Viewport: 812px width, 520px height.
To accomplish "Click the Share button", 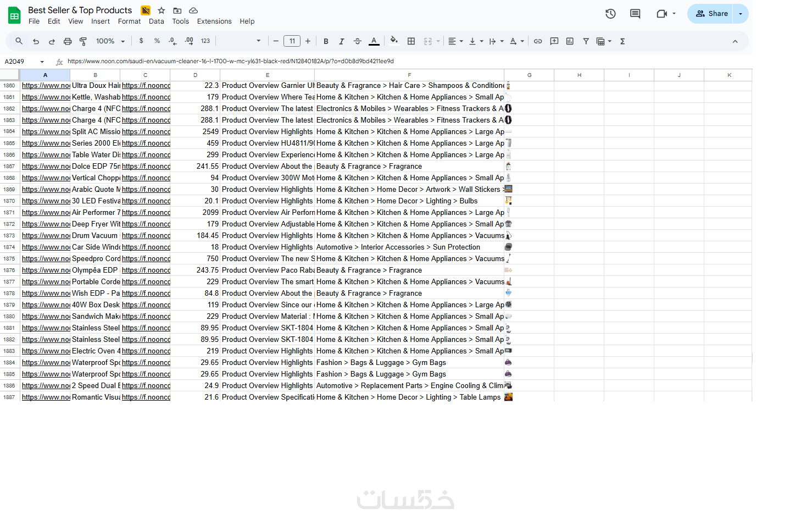I will tap(711, 14).
